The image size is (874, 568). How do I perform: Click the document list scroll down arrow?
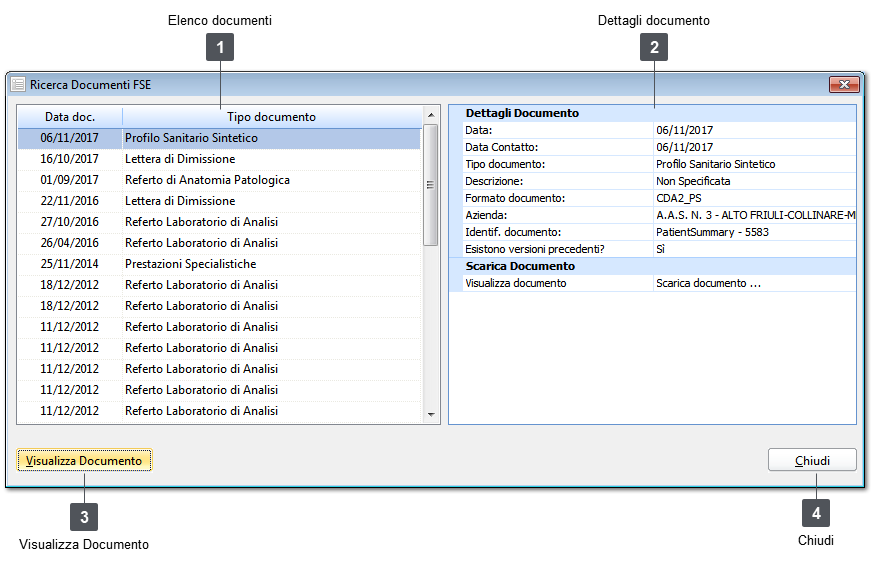[x=431, y=415]
